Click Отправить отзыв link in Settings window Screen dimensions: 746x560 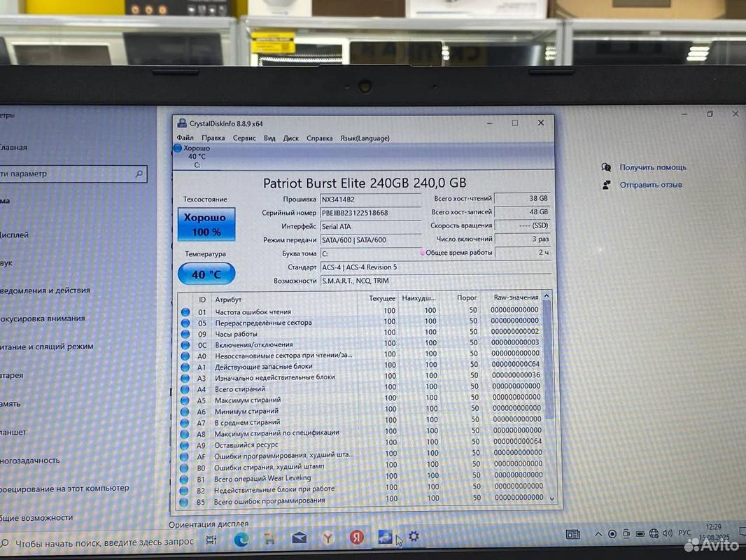pos(650,185)
